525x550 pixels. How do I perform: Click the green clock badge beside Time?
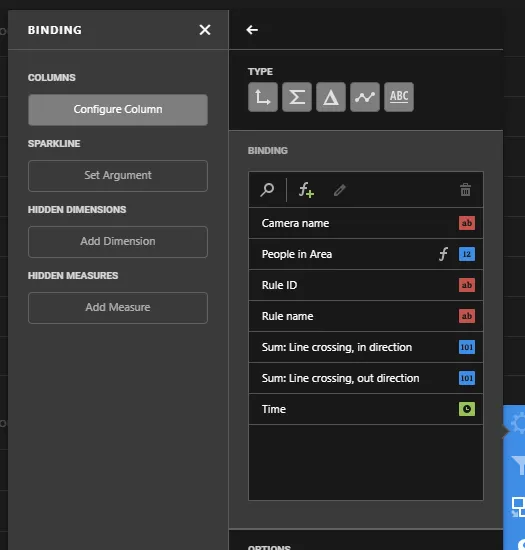(x=467, y=409)
